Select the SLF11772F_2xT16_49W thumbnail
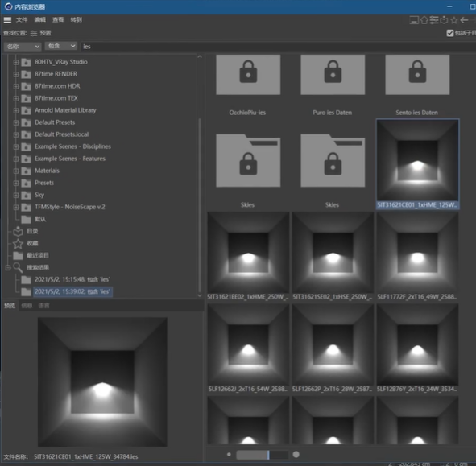This screenshot has height=466, width=476. coord(417,257)
